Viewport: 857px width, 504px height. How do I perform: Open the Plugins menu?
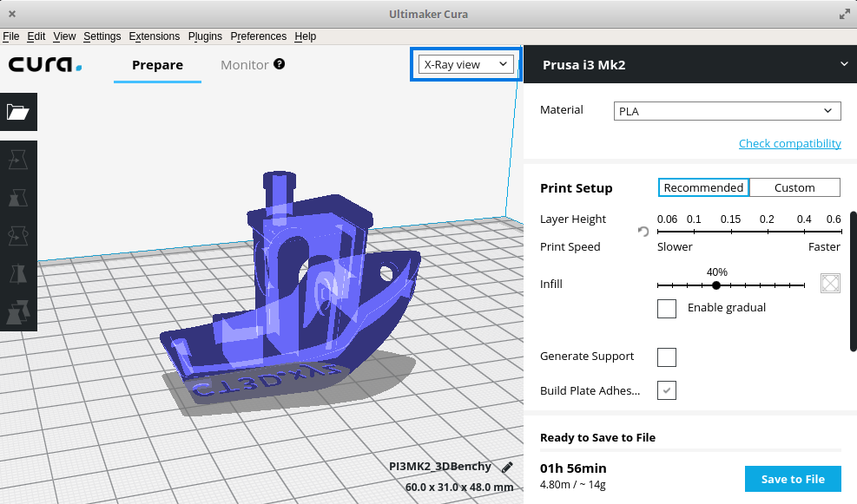click(205, 36)
